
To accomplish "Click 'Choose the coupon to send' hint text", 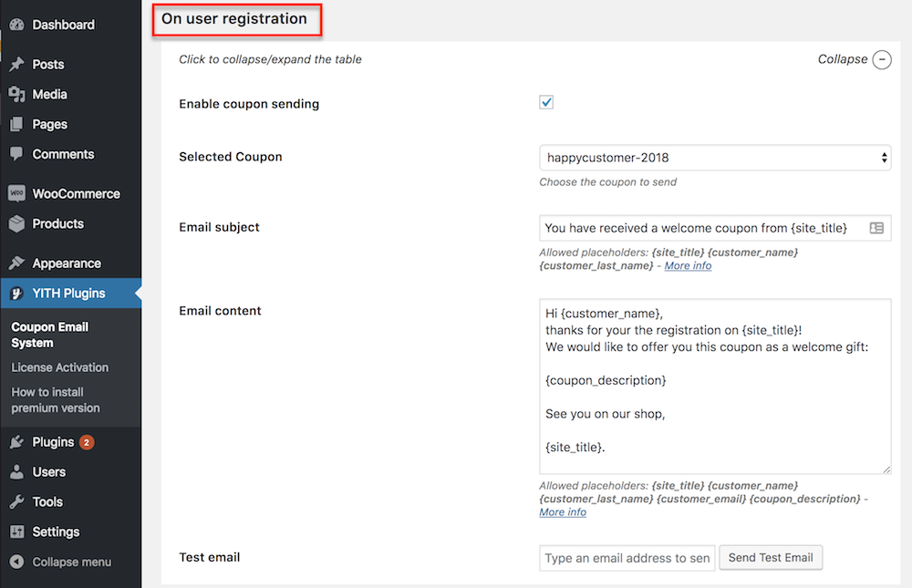I will (x=607, y=182).
